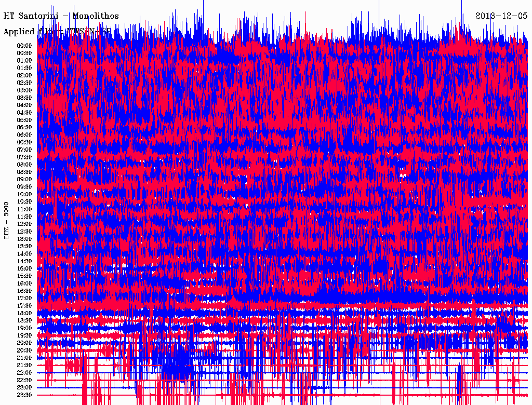Select the 05:30 time label

[24, 128]
